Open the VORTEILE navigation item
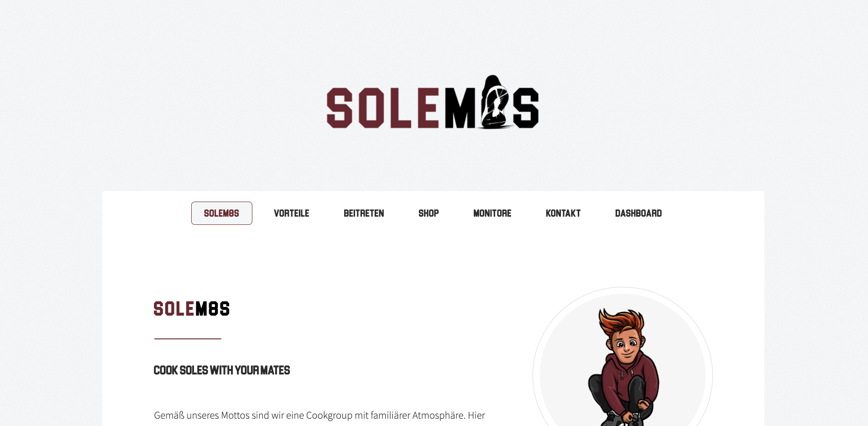 pyautogui.click(x=292, y=213)
